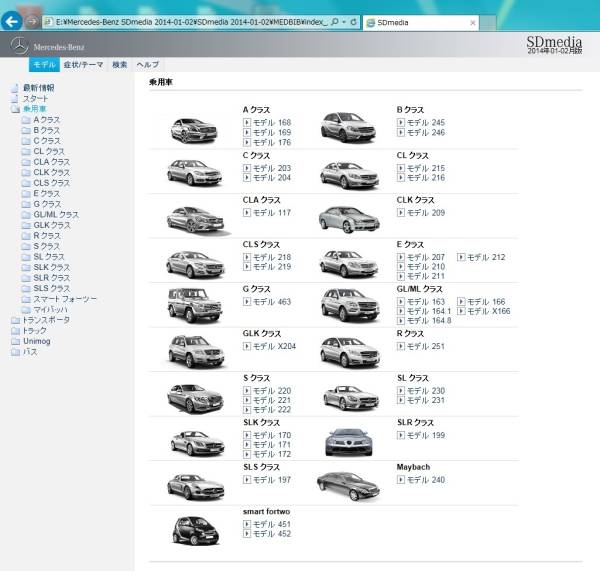Open C クラス in the sidebar tree

click(47, 141)
